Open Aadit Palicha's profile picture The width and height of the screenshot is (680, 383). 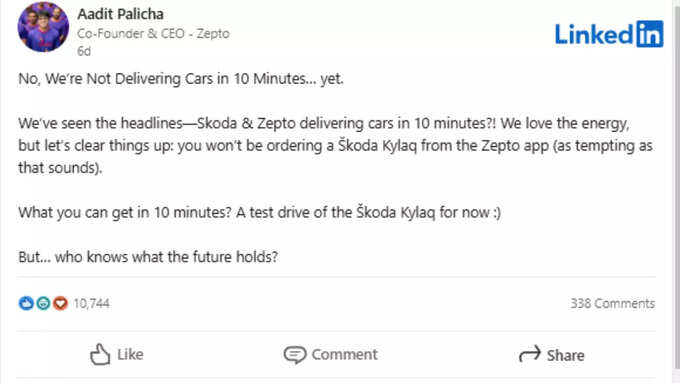coord(43,27)
